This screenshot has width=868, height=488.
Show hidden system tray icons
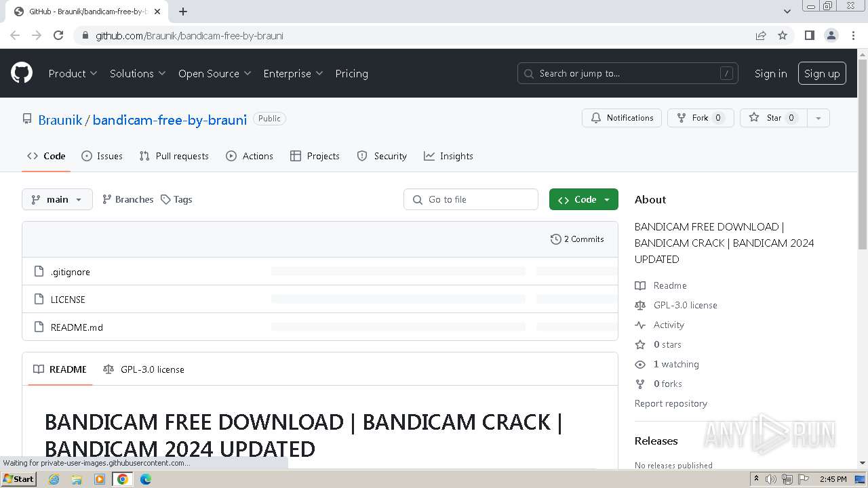[756, 479]
